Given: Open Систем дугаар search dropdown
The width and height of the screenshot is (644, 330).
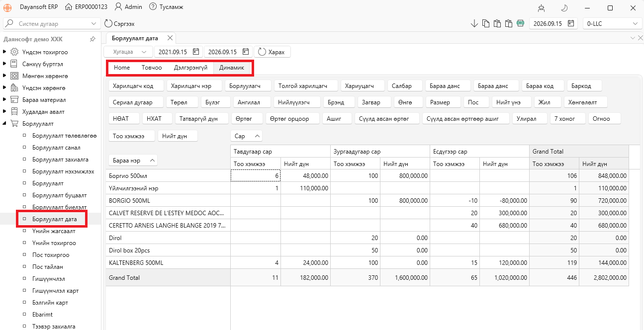Looking at the screenshot, I should (x=94, y=23).
